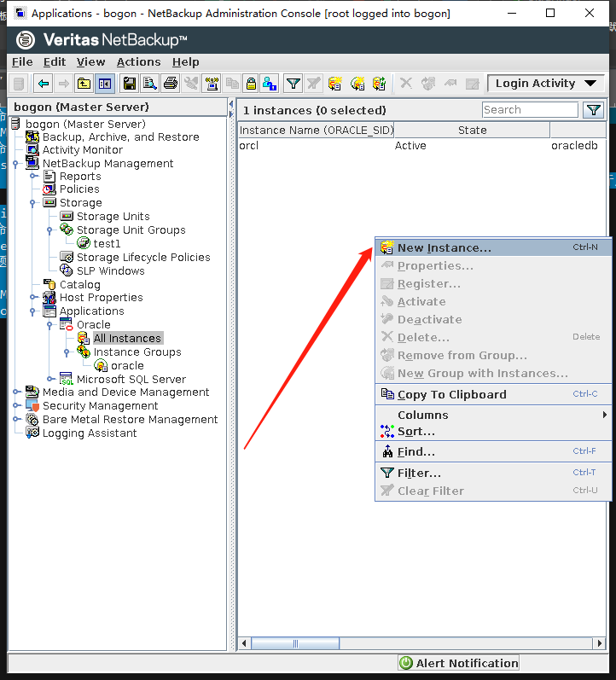Collapse the Storage Unit Groups node
Image resolution: width=616 pixels, height=680 pixels.
[x=49, y=230]
